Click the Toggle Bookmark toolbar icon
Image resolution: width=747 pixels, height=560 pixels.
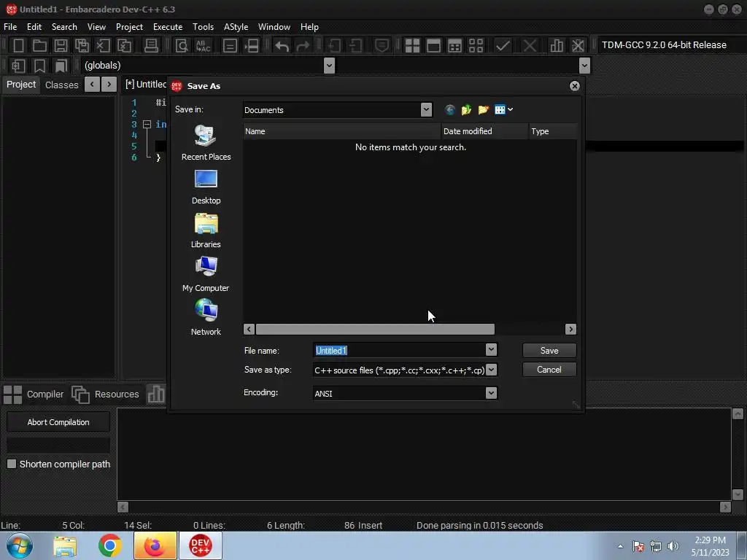coord(39,66)
